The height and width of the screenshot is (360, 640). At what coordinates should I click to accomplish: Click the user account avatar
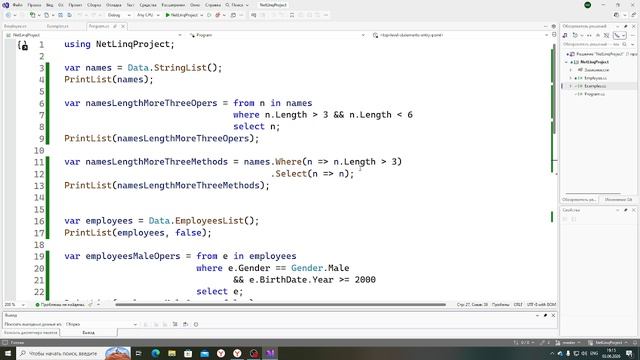coord(587,5)
